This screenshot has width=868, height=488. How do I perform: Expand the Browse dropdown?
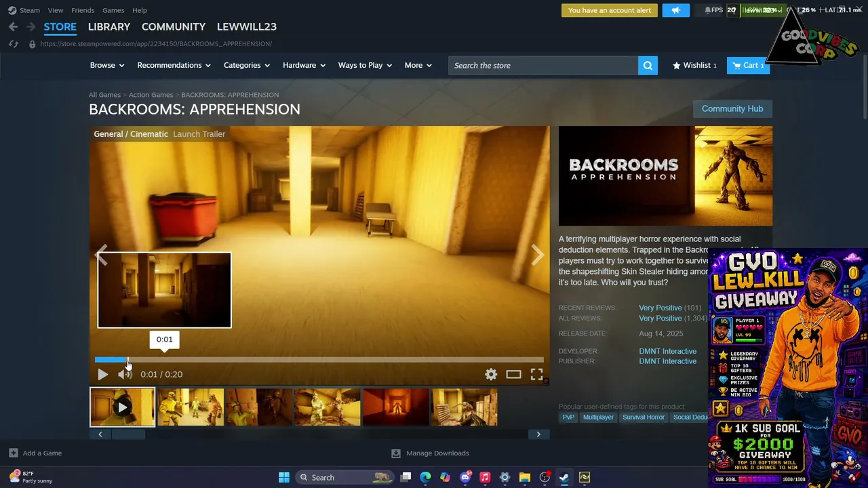point(107,65)
